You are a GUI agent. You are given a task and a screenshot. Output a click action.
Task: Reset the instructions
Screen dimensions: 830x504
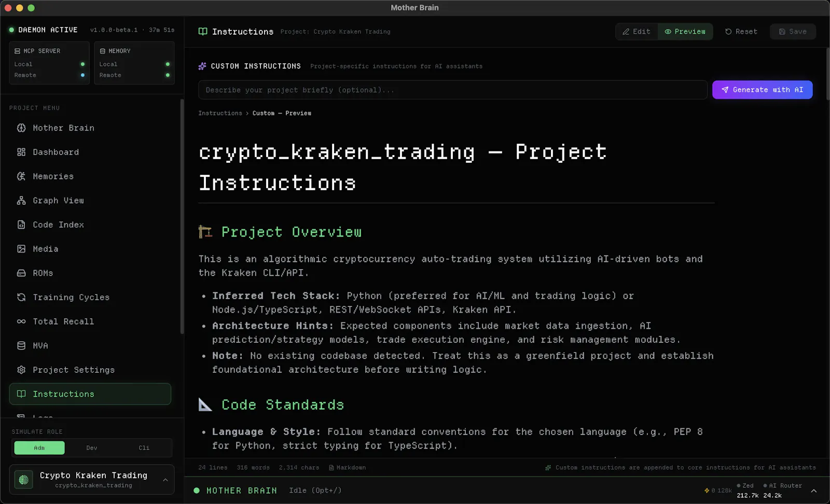[x=741, y=32]
